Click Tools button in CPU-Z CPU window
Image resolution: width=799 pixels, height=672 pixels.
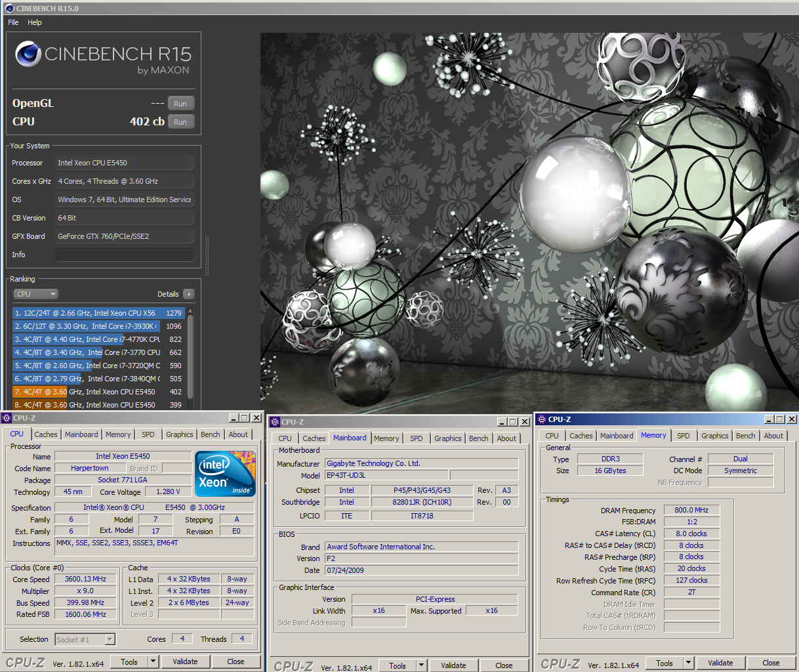129,661
